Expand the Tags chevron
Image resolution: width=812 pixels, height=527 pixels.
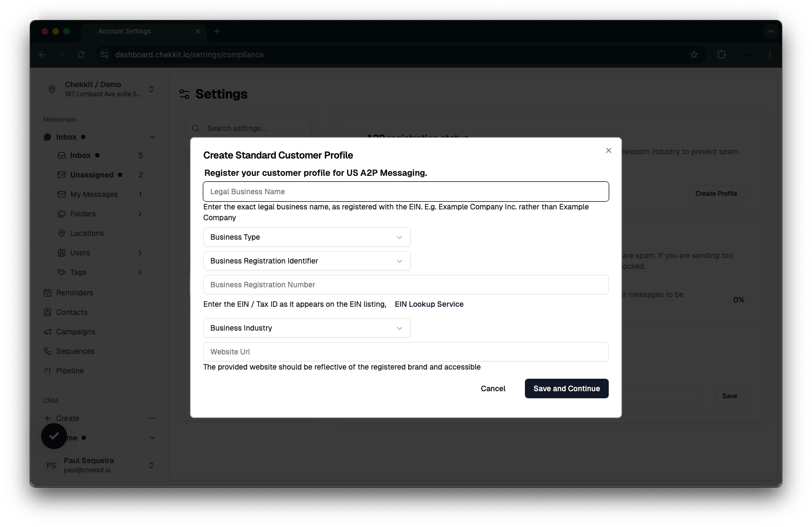coord(140,272)
